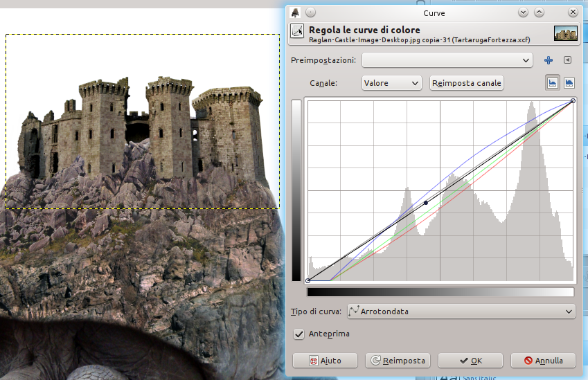Select the top-right curve endpoint
The image size is (588, 380).
(573, 100)
